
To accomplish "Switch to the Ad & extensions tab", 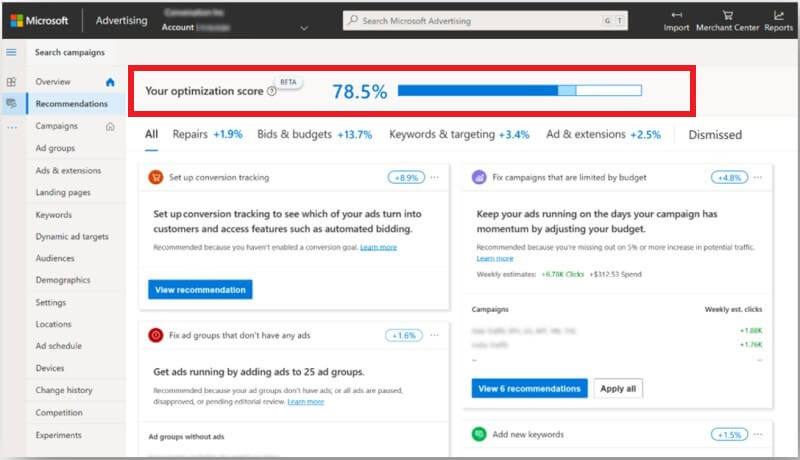I will [x=603, y=134].
